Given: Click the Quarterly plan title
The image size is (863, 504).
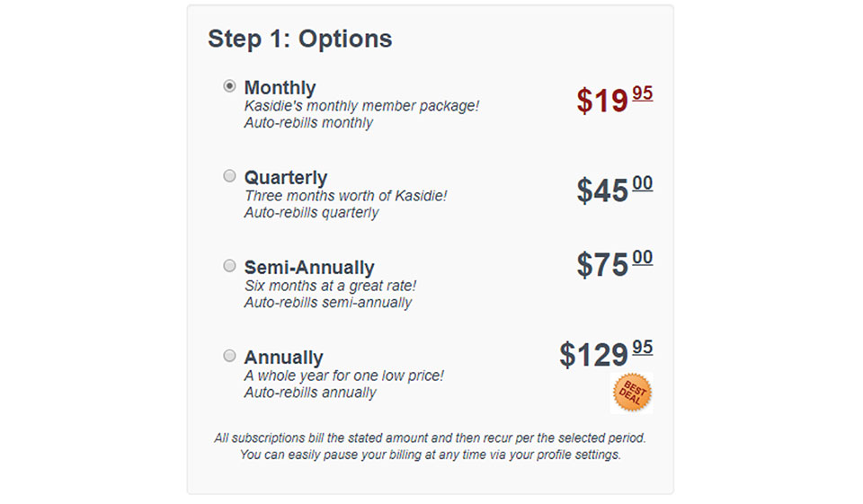Looking at the screenshot, I should point(285,178).
